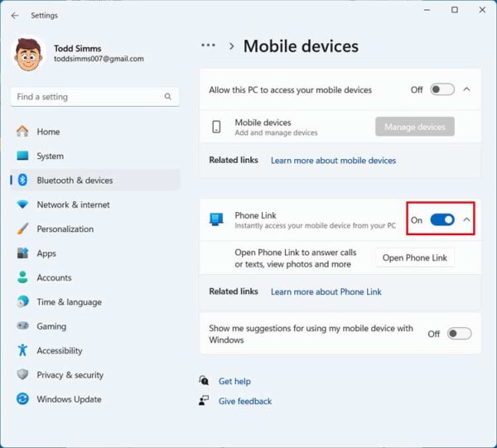Screen dimensions: 497x448
Task: Open Network & internet settings
Action: tap(95, 205)
